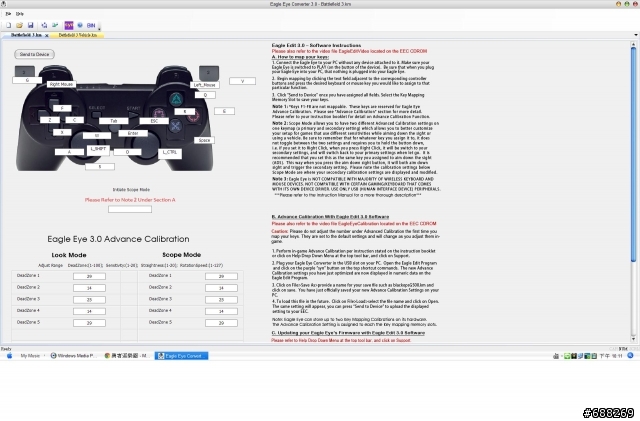Close the Battlefield 3.km tab

[x=47, y=36]
